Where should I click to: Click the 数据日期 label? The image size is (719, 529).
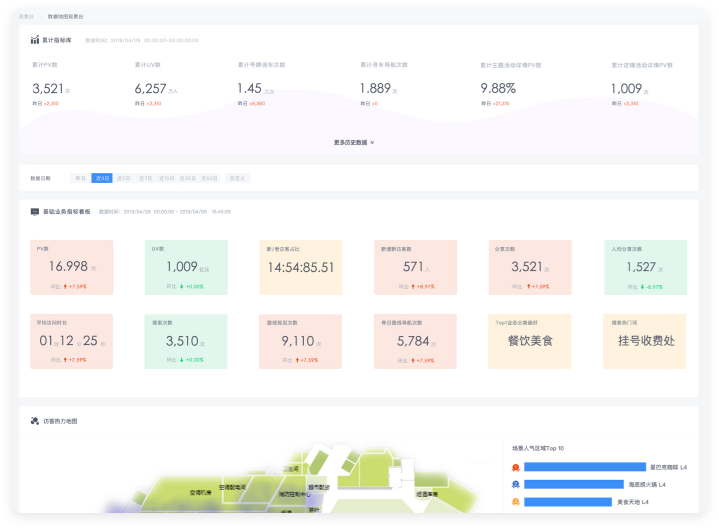tap(40, 178)
